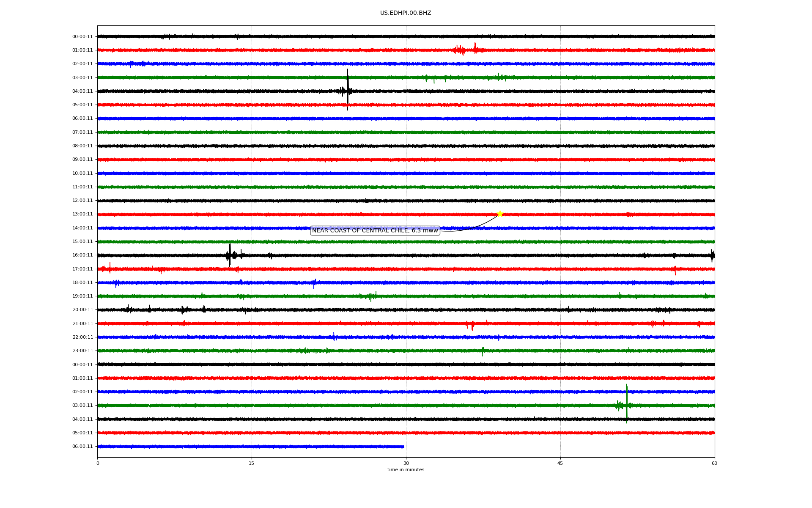
Task: Click the end of the partial blue 06:00:11 trace
Action: [403, 447]
